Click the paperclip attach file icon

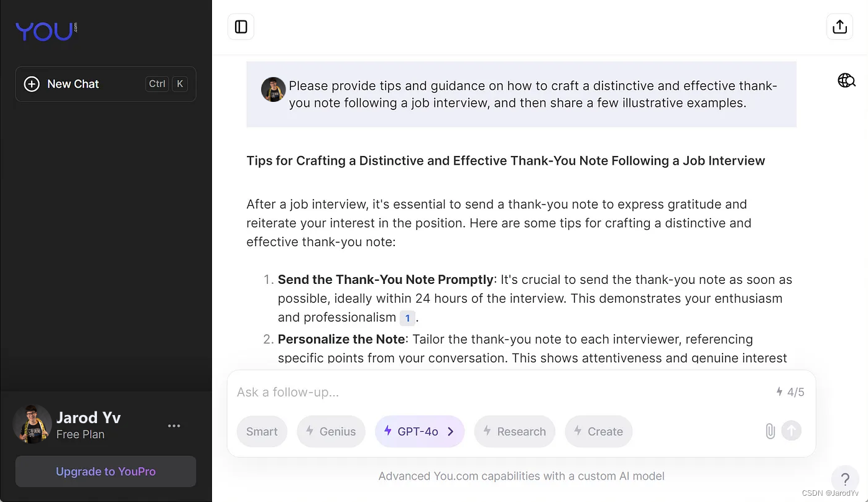770,431
